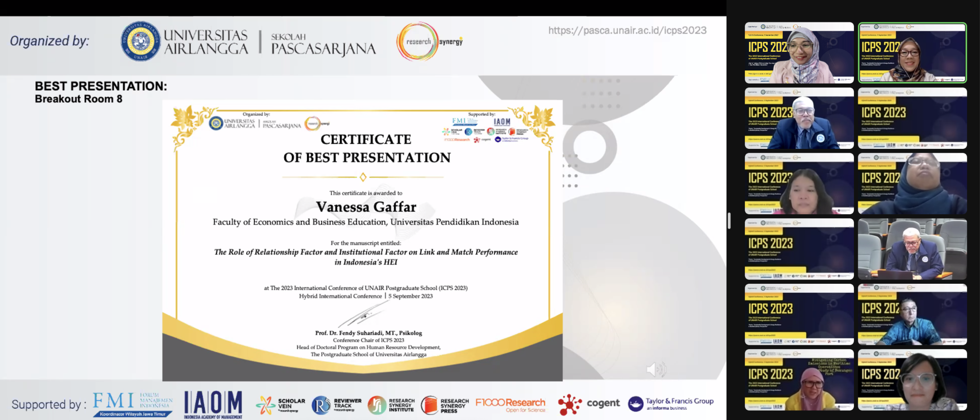The height and width of the screenshot is (420, 980).
Task: Click the awardee name 'Vanessa Gaffar'
Action: (366, 207)
